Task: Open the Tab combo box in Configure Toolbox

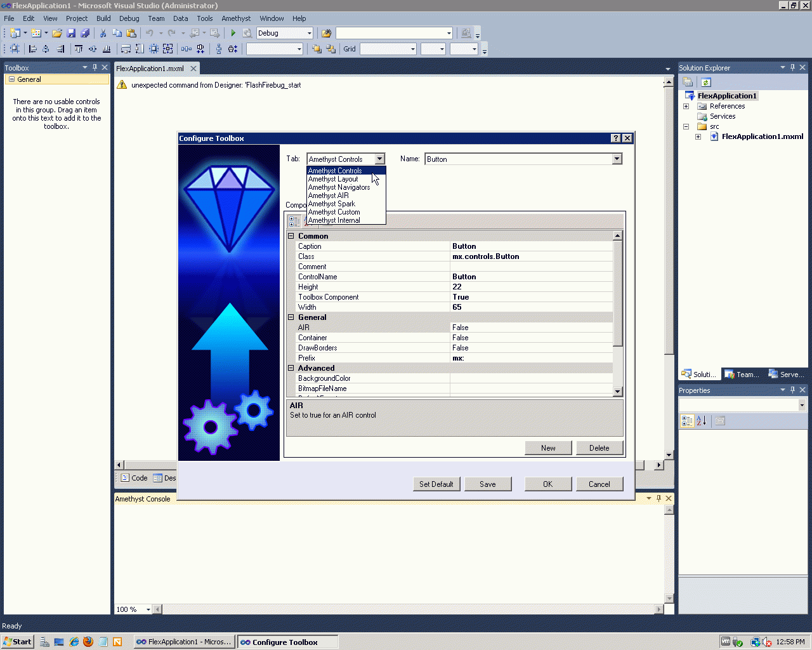Action: click(379, 159)
